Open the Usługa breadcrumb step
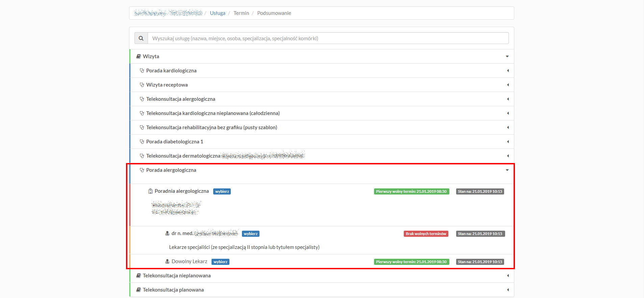This screenshot has width=644, height=298. pyautogui.click(x=218, y=13)
